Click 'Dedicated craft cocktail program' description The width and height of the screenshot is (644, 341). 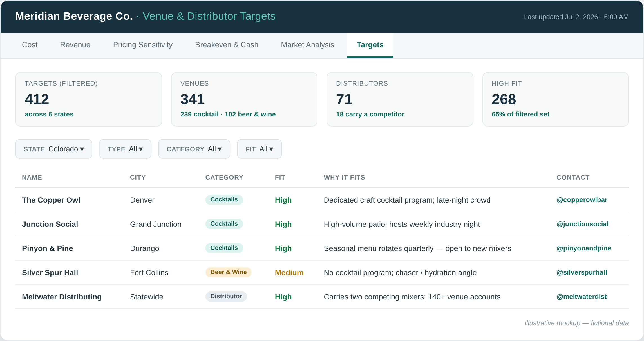(x=407, y=200)
